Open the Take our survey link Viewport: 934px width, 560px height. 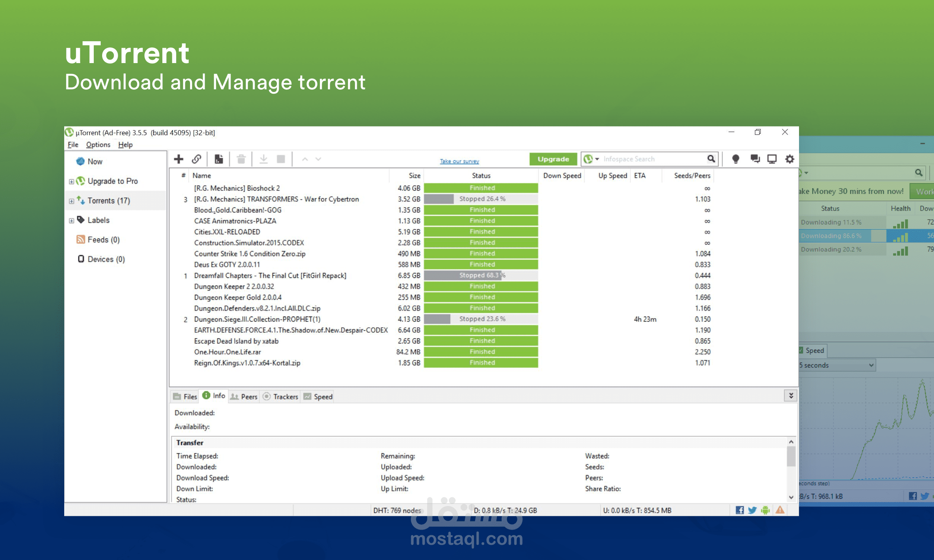pos(459,161)
